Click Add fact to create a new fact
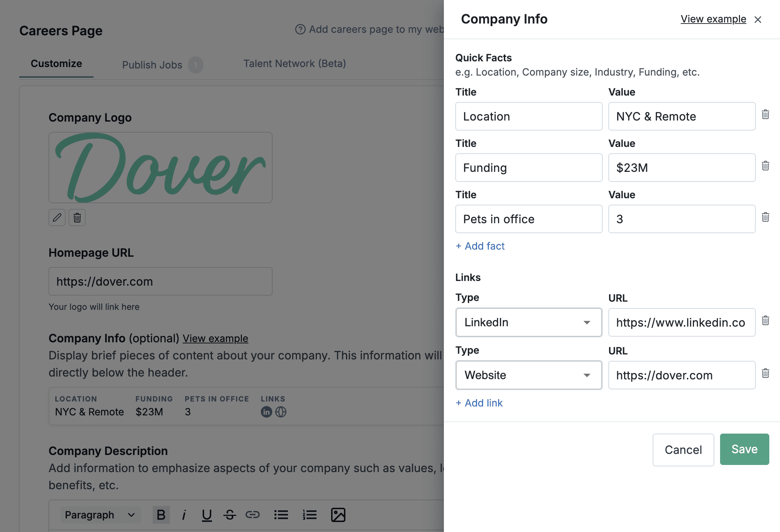The image size is (780, 532). click(480, 246)
